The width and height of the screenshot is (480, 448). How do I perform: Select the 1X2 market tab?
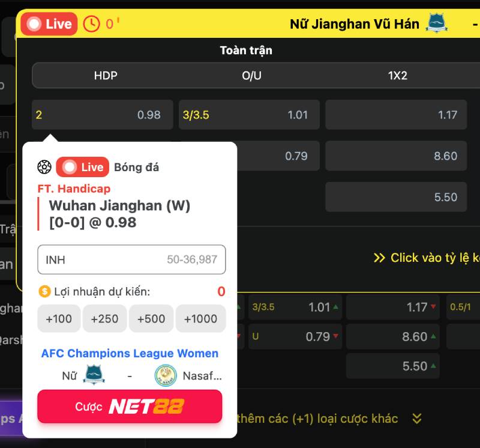point(398,76)
